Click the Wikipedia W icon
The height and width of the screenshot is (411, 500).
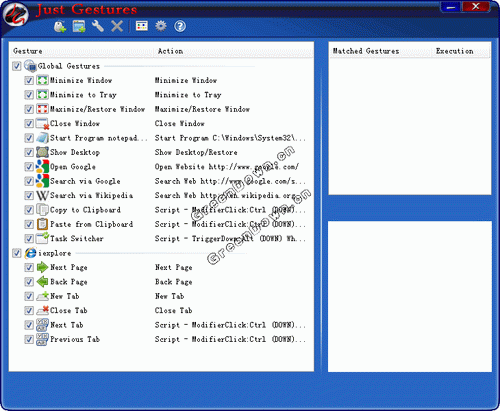tap(42, 195)
